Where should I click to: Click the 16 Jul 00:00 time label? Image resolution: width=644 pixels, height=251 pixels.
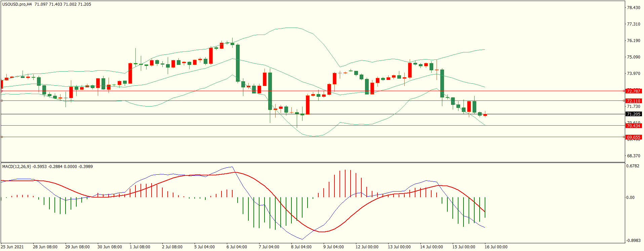(x=496, y=247)
